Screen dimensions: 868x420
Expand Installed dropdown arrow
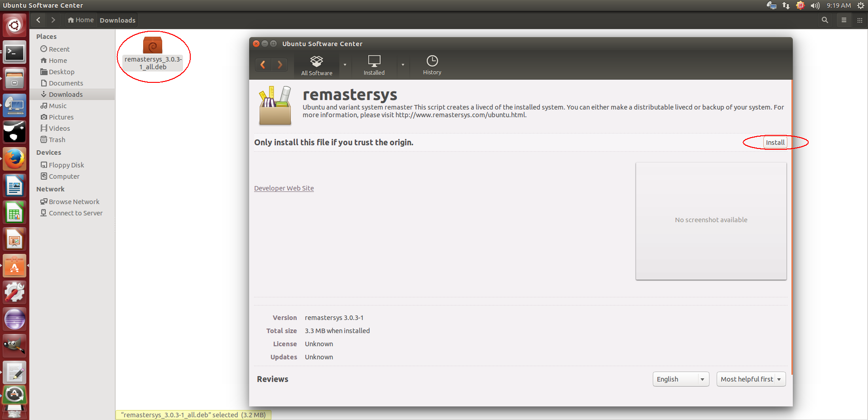click(x=403, y=65)
